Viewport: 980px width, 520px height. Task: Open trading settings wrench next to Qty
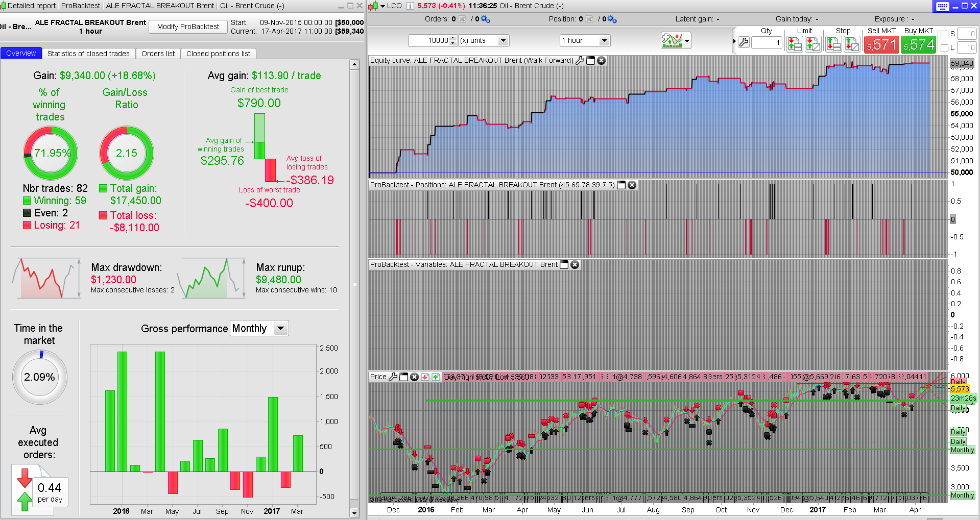click(744, 42)
